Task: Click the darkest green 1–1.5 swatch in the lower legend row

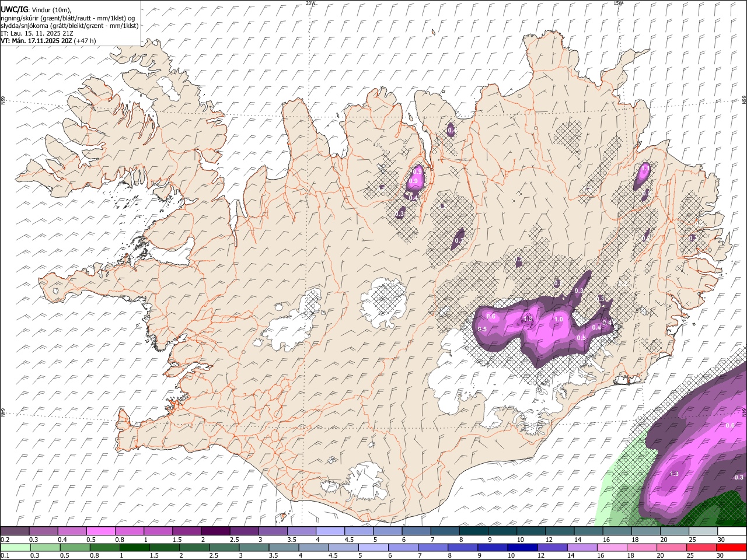Action: 135,547
